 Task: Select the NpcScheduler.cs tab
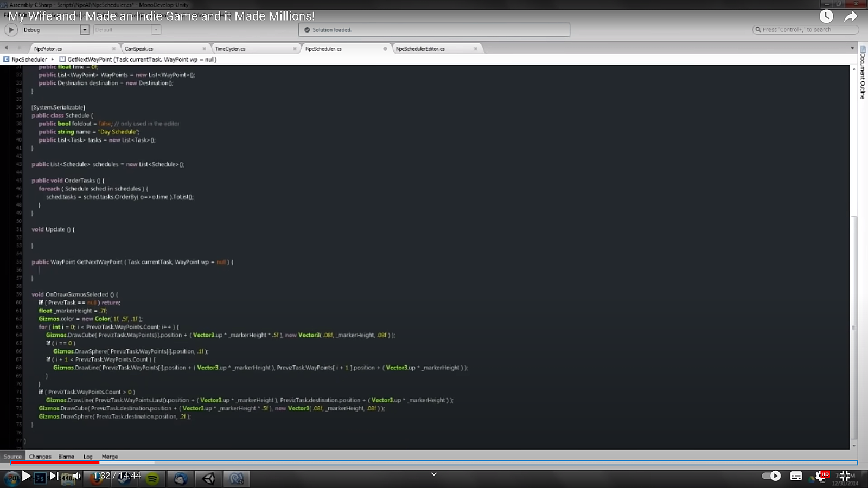click(x=323, y=49)
